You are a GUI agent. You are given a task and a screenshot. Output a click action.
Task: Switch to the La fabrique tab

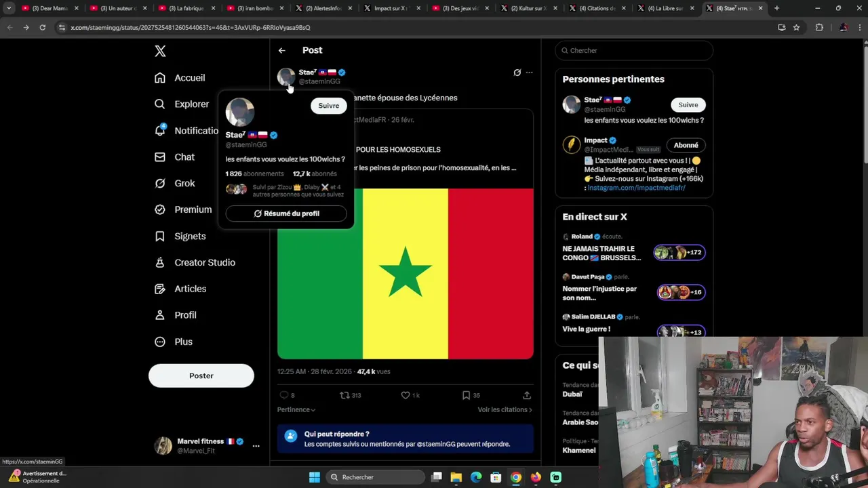pos(188,8)
